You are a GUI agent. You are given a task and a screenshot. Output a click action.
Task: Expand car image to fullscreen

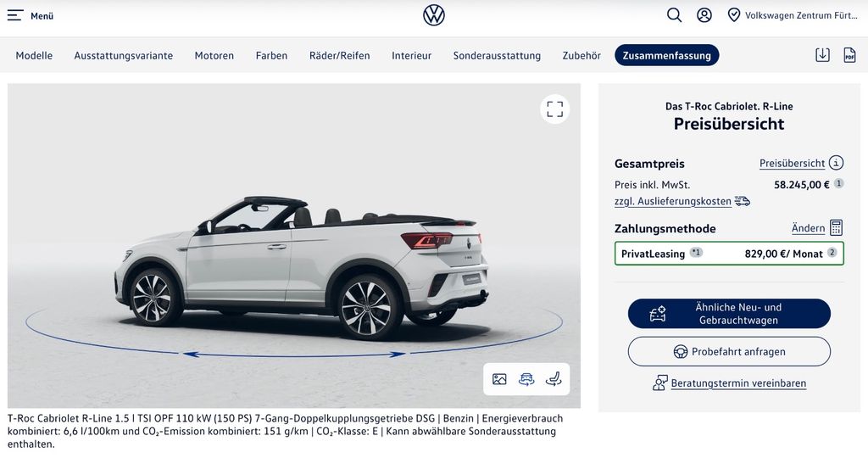pos(554,109)
